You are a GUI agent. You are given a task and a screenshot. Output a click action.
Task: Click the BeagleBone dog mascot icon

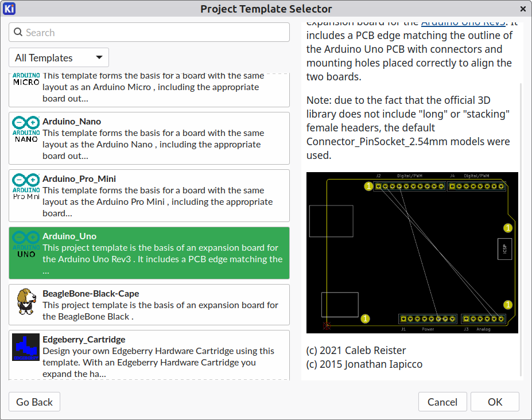click(x=26, y=301)
